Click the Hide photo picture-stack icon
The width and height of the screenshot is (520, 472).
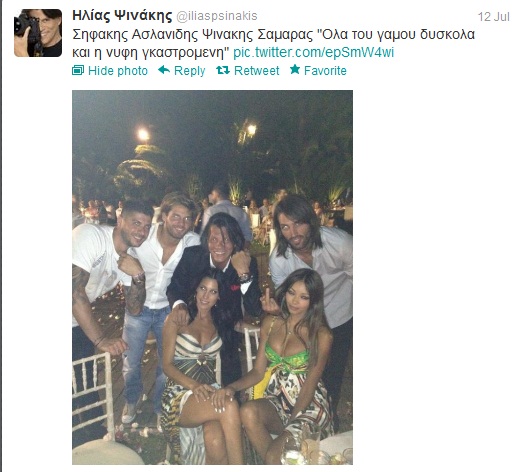click(78, 70)
